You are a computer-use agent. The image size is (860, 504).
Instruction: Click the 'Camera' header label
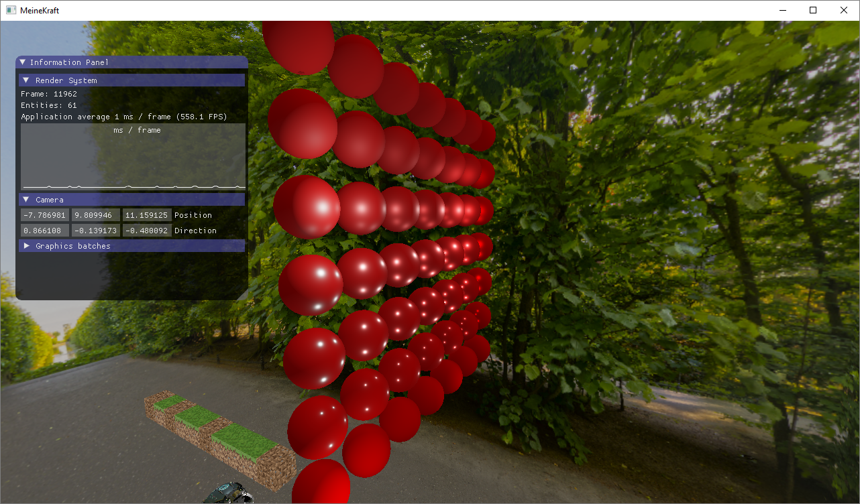tap(50, 200)
